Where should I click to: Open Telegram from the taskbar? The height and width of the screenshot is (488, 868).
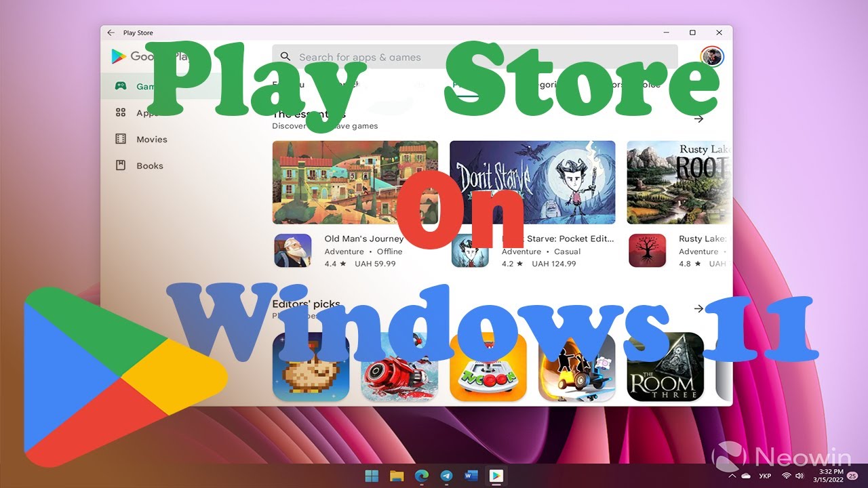(x=446, y=476)
